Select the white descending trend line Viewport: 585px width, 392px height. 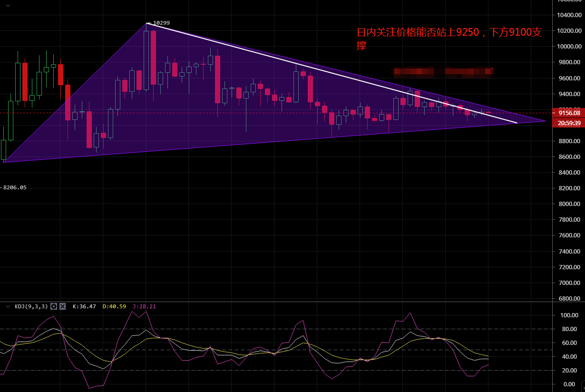pyautogui.click(x=331, y=73)
